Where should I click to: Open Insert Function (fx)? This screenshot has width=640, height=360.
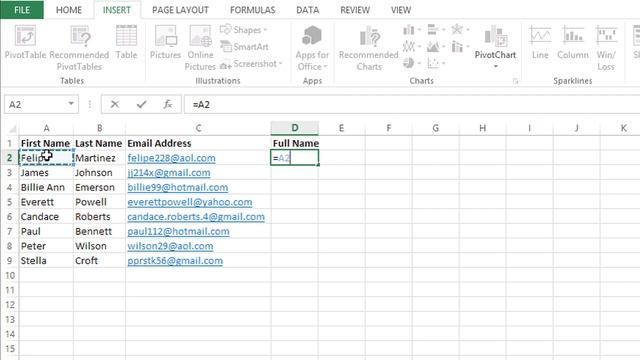point(168,104)
